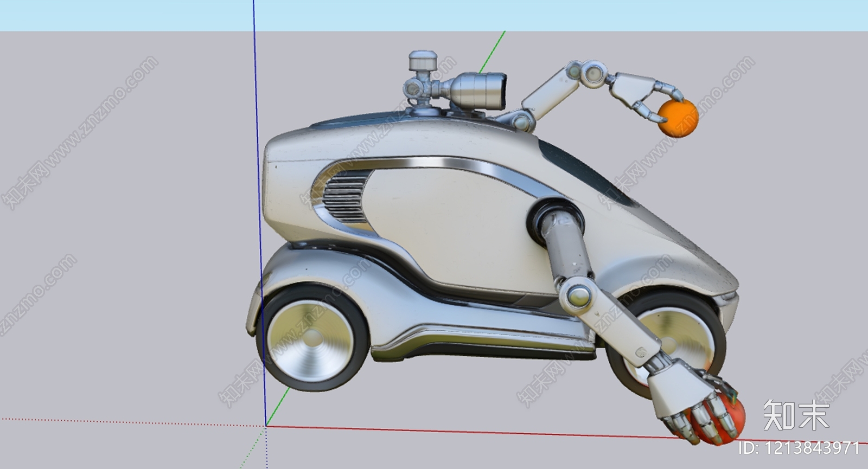Click the ID: 1213843971 text
Viewport: 868px width, 469px height.
point(800,448)
